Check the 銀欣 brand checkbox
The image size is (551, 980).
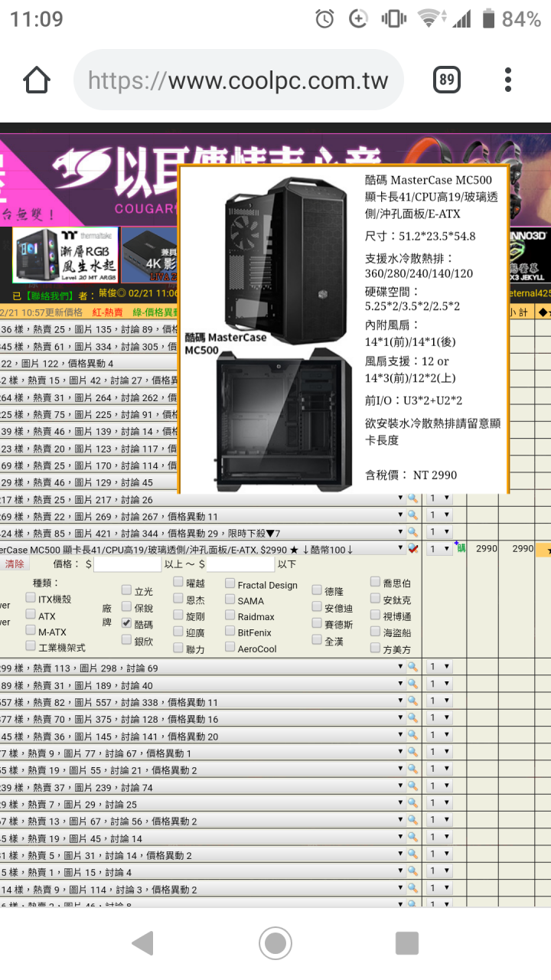(126, 640)
